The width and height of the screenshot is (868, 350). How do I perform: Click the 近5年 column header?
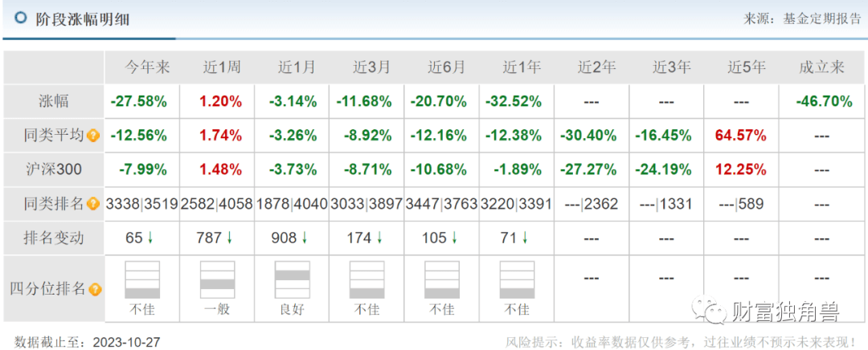747,67
